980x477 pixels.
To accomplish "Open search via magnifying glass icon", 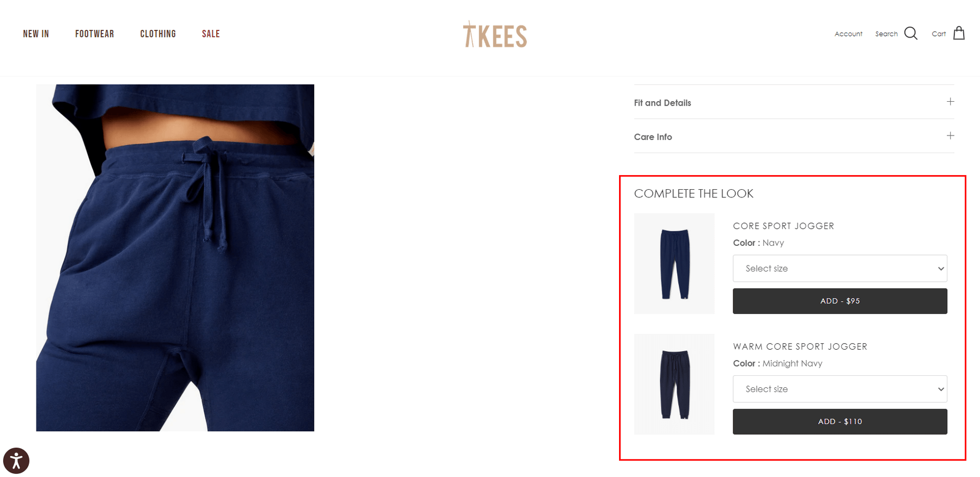I will pyautogui.click(x=911, y=34).
